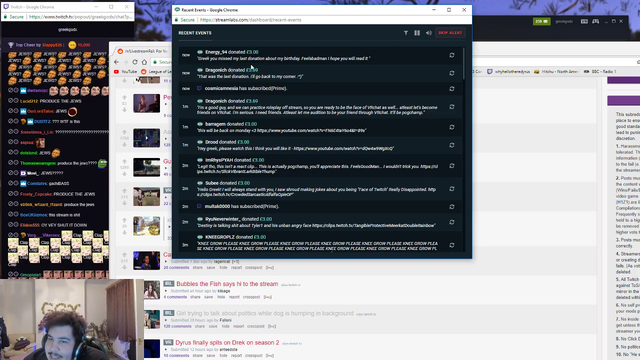Open the League of Legends bookmark
Viewport: 640px width, 360px height.
156,71
